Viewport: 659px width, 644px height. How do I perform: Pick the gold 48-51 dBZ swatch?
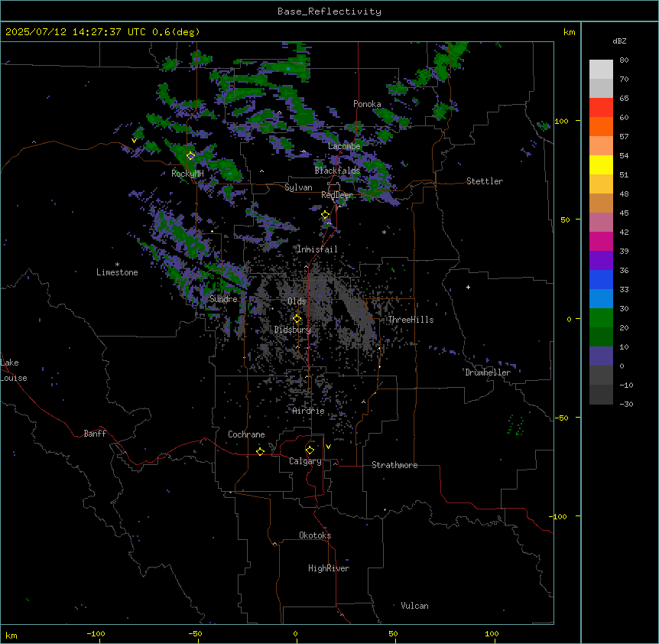[x=601, y=184]
